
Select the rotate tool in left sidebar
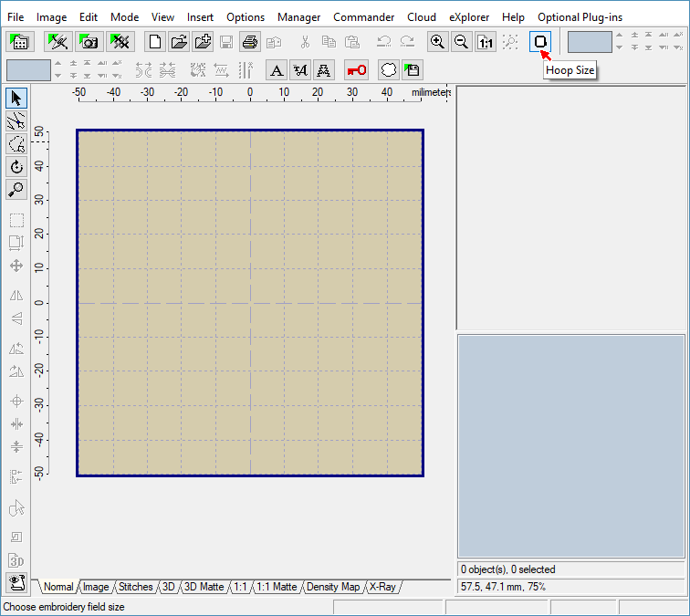pyautogui.click(x=16, y=167)
